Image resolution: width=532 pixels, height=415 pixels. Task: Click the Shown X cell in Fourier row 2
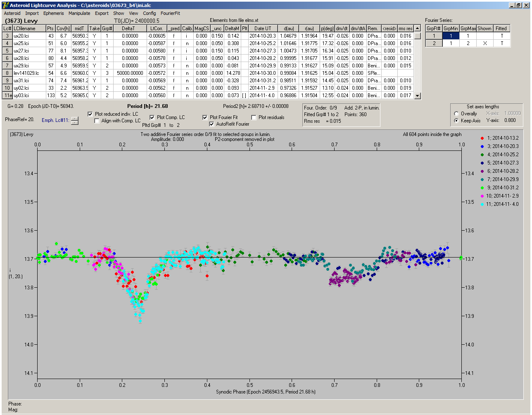(x=484, y=43)
